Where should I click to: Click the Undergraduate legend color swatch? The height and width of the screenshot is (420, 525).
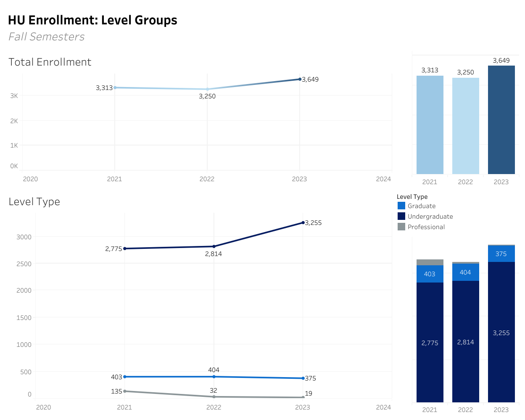[x=401, y=216]
